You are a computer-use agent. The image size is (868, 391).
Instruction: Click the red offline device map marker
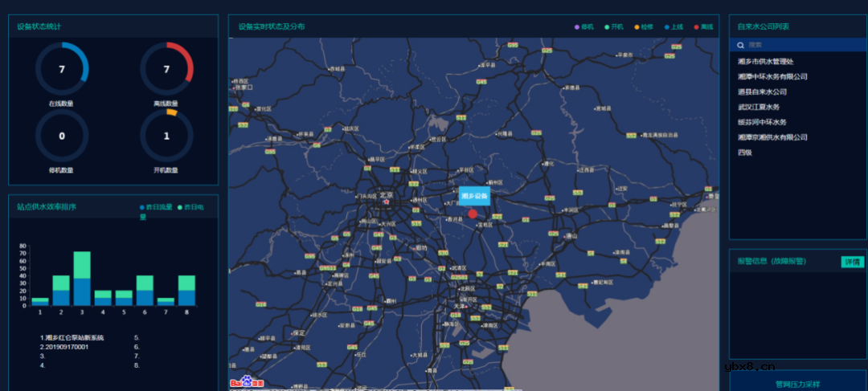coord(473,214)
